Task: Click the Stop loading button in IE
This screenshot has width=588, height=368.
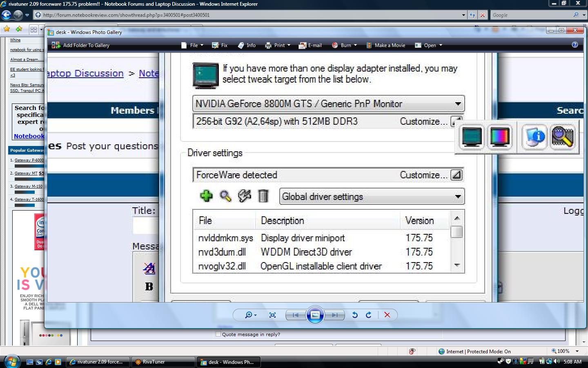Action: click(x=483, y=15)
